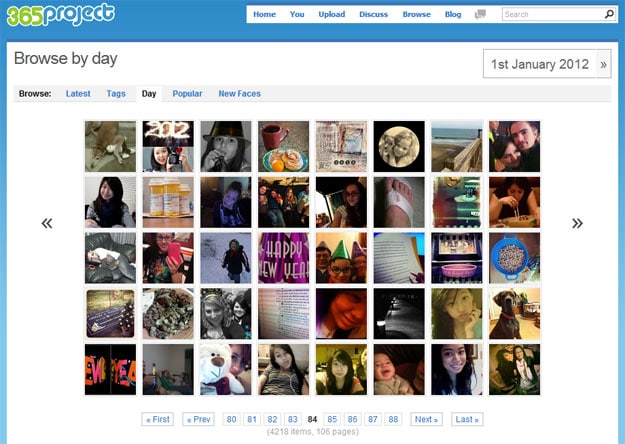Select the Latest browse tab
The image size is (625, 444).
coord(78,94)
